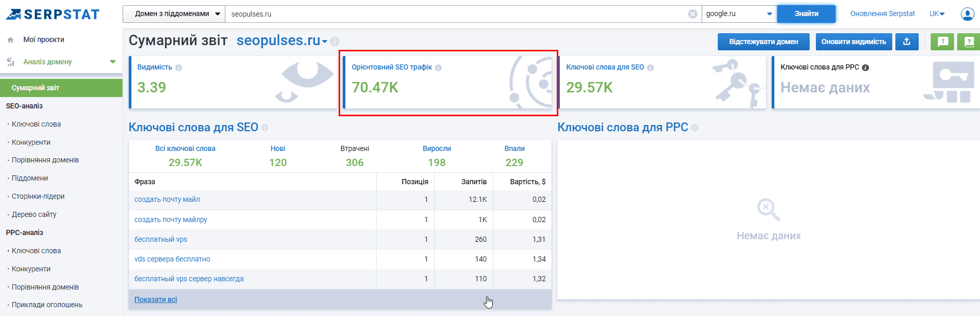Open the Домен з піддоменами dropdown
Viewport: 980px width, 316px height.
click(x=174, y=14)
